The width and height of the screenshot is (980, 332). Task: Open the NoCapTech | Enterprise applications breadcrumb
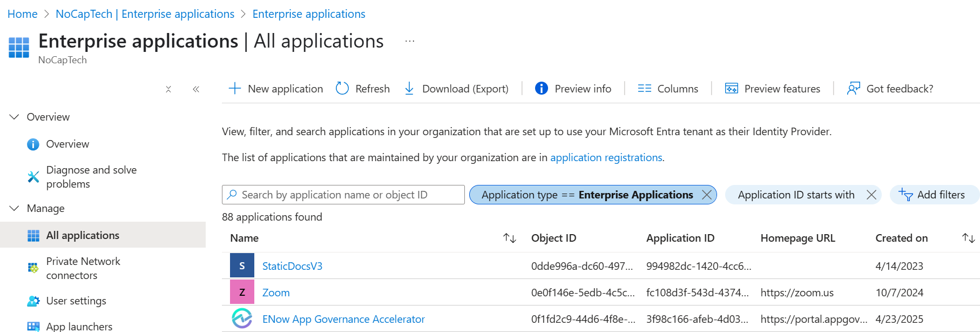coord(145,14)
